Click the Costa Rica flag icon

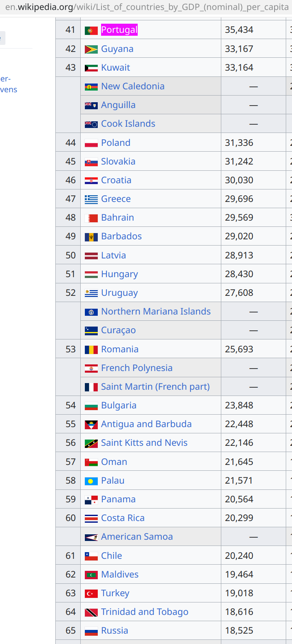(x=91, y=518)
